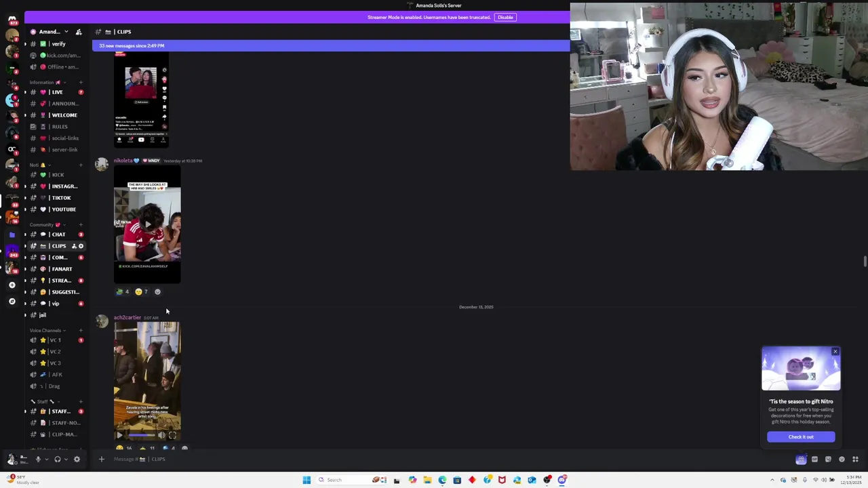868x488 pixels.
Task: Open Windows Start menu
Action: click(x=307, y=480)
